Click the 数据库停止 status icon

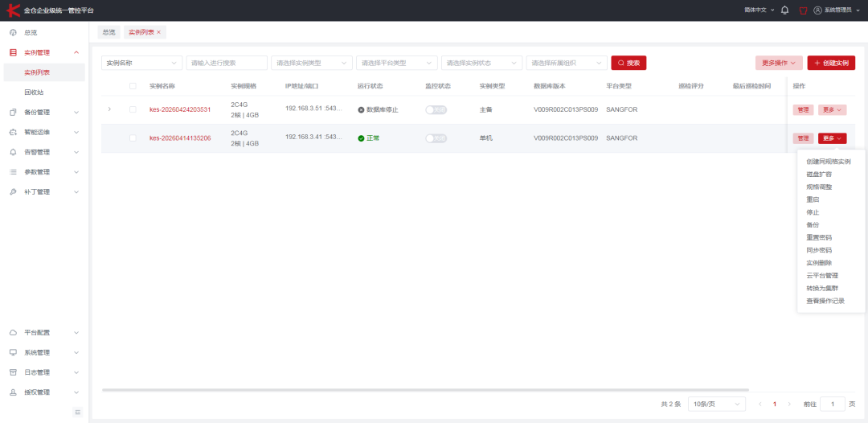pos(361,109)
